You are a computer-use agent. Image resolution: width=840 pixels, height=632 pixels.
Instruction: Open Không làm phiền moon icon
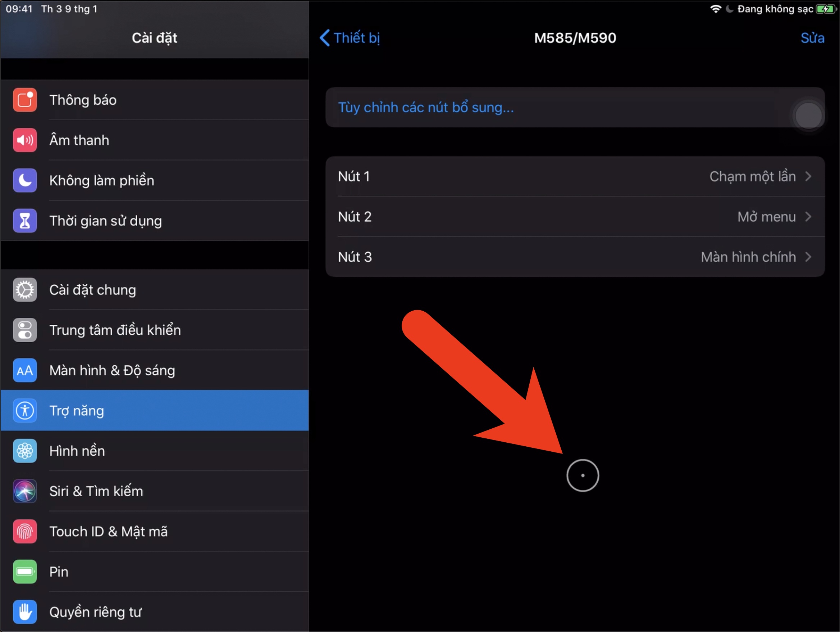pos(25,181)
